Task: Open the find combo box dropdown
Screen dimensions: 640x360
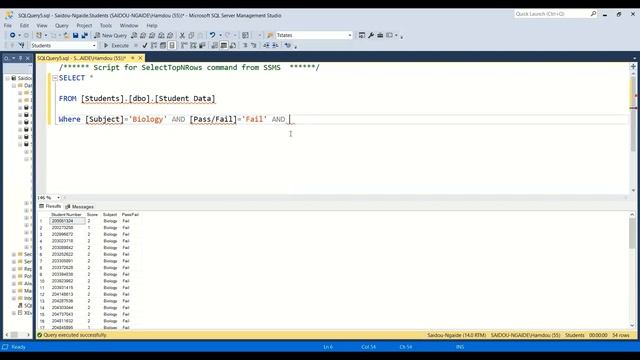Action: (350, 36)
